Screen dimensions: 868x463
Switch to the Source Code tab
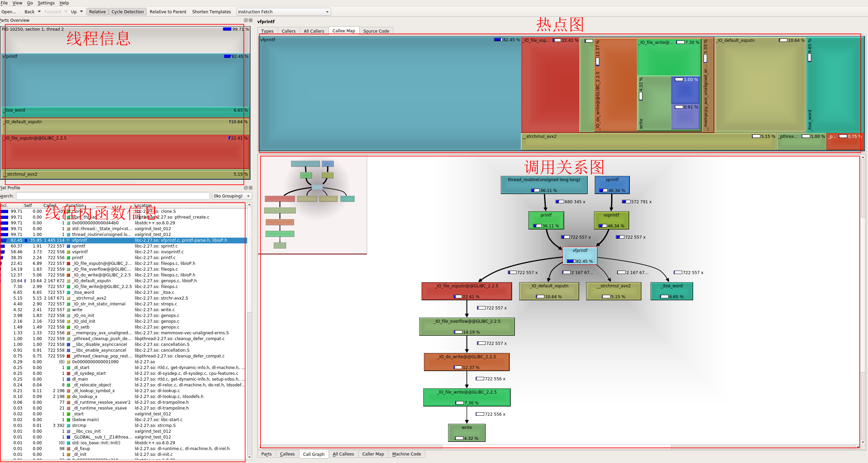376,31
